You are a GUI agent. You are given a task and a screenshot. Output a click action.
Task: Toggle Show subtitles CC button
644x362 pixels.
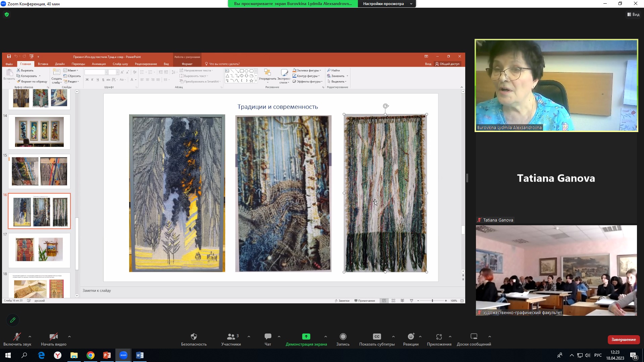pos(377,337)
